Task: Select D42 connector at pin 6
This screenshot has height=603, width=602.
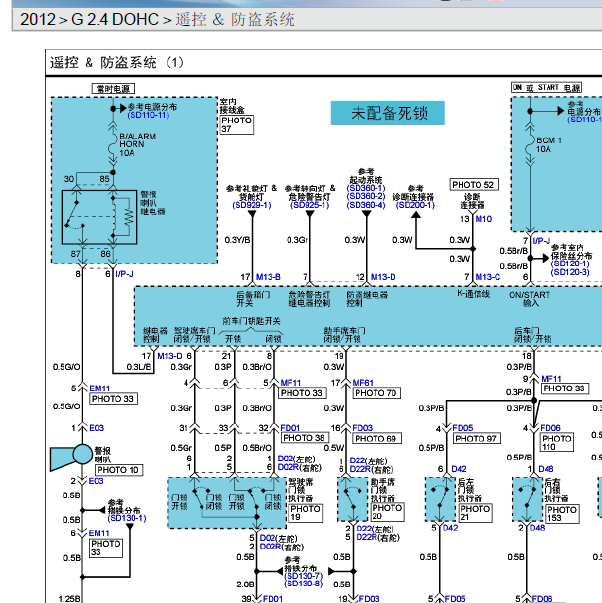Action: 459,469
